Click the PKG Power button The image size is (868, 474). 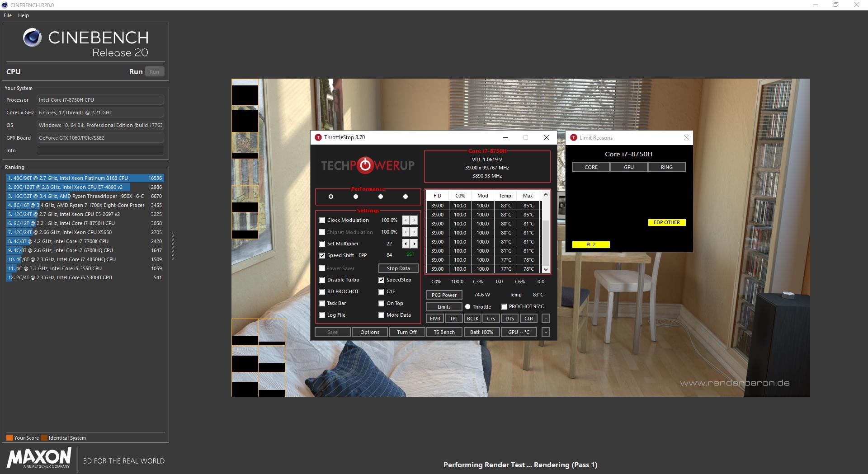(444, 295)
